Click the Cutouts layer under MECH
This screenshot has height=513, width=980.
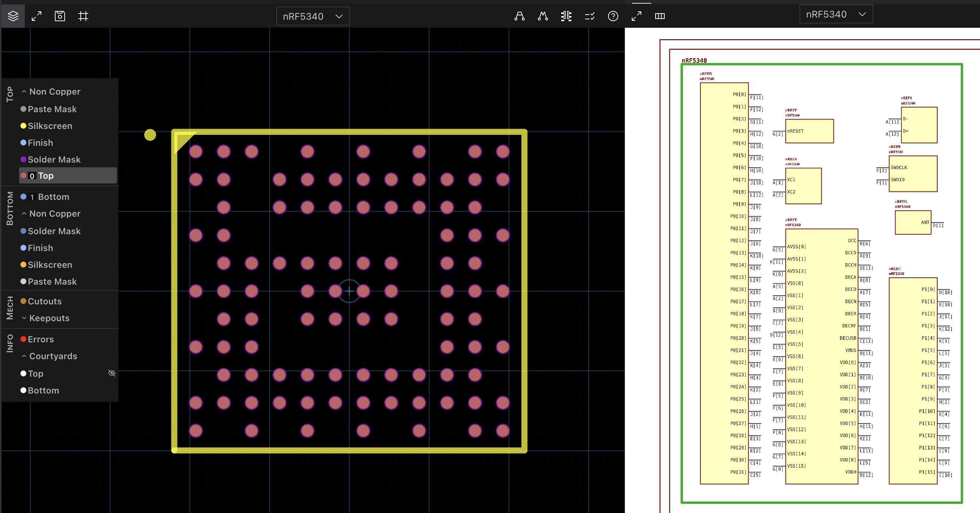click(45, 301)
